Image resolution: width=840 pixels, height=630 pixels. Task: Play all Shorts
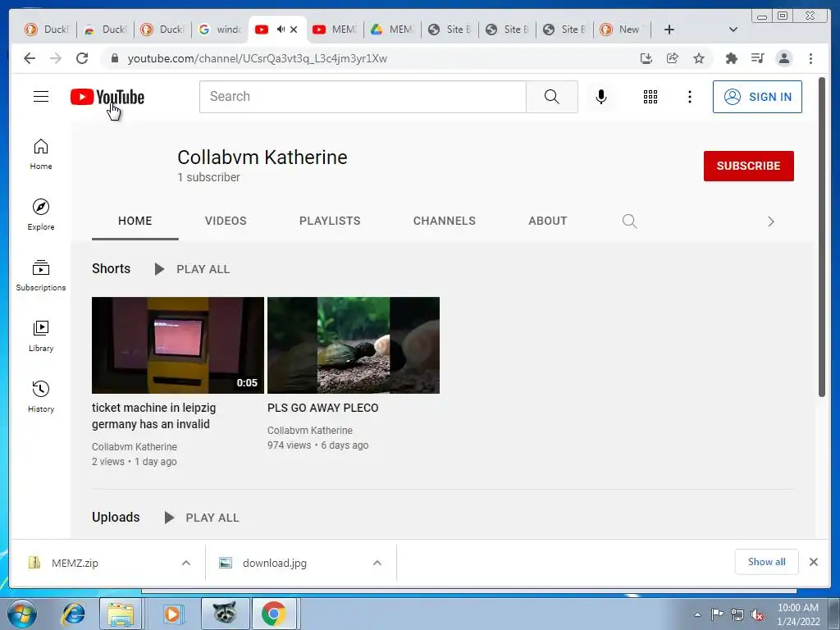tap(192, 269)
